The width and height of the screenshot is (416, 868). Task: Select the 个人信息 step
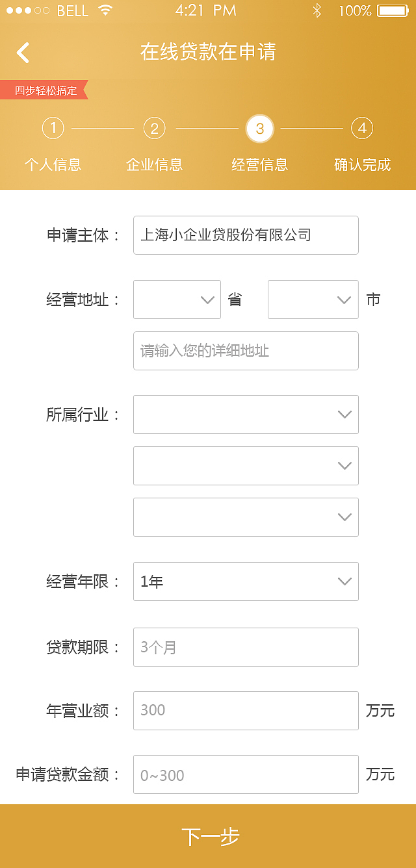pos(53,165)
